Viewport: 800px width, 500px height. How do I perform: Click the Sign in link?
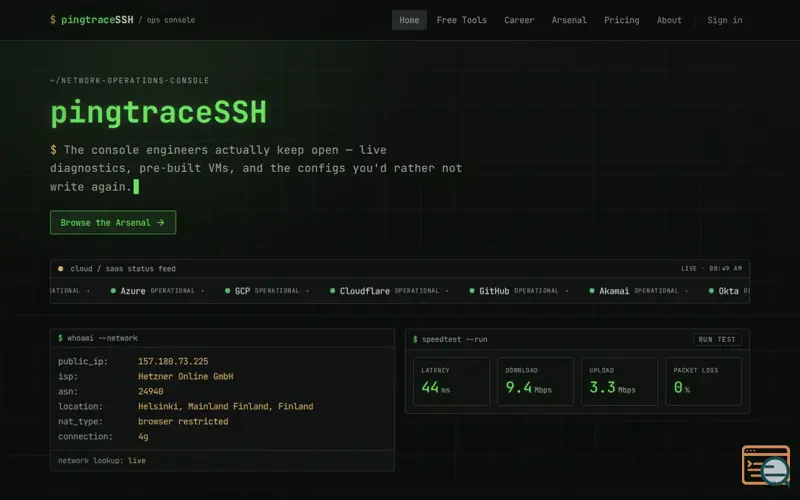(724, 20)
